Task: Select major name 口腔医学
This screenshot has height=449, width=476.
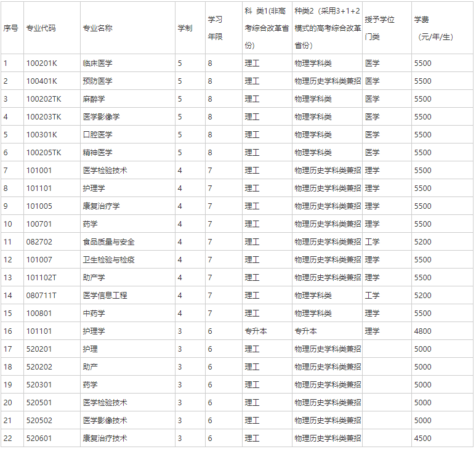Action: tap(97, 134)
